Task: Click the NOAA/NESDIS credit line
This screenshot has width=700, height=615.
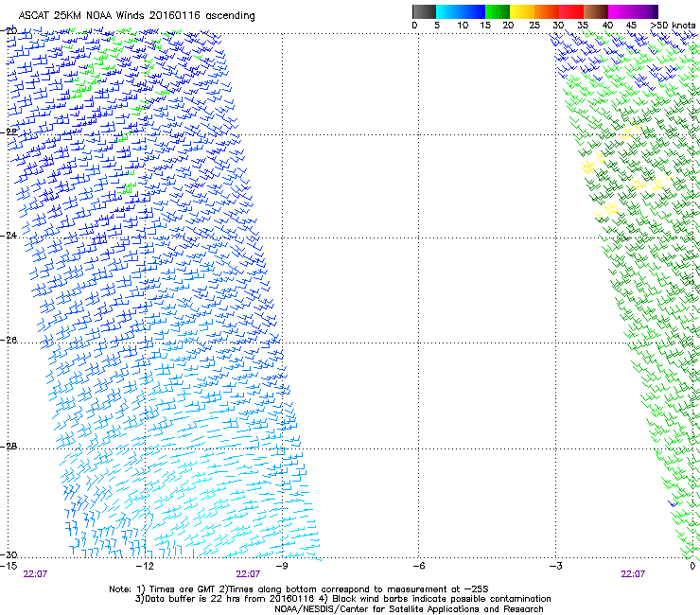Action: [409, 609]
